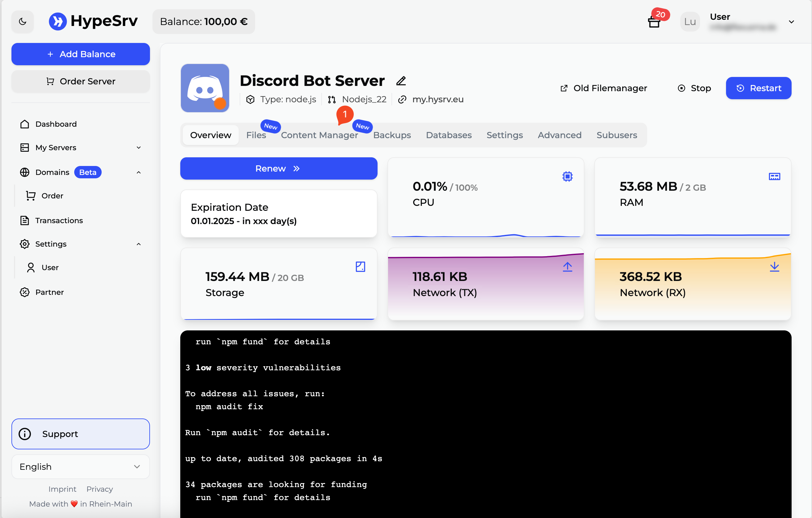Open Dashboard from the sidebar

click(56, 124)
